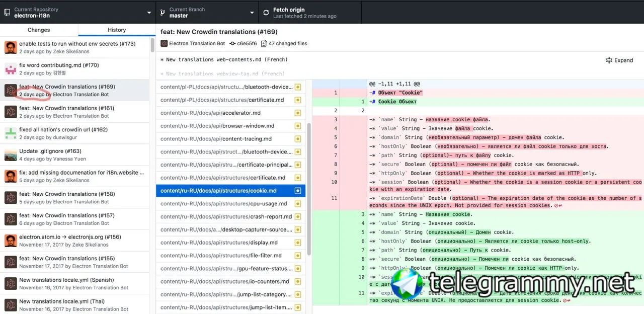Select commit 'feat: New Crowdin translations (#157)'

click(x=74, y=219)
